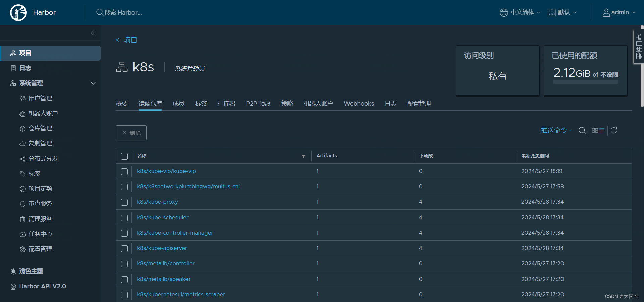Screen dimensions: 644x302
Task: Open the 事件日志 side panel tab
Action: pyautogui.click(x=639, y=47)
